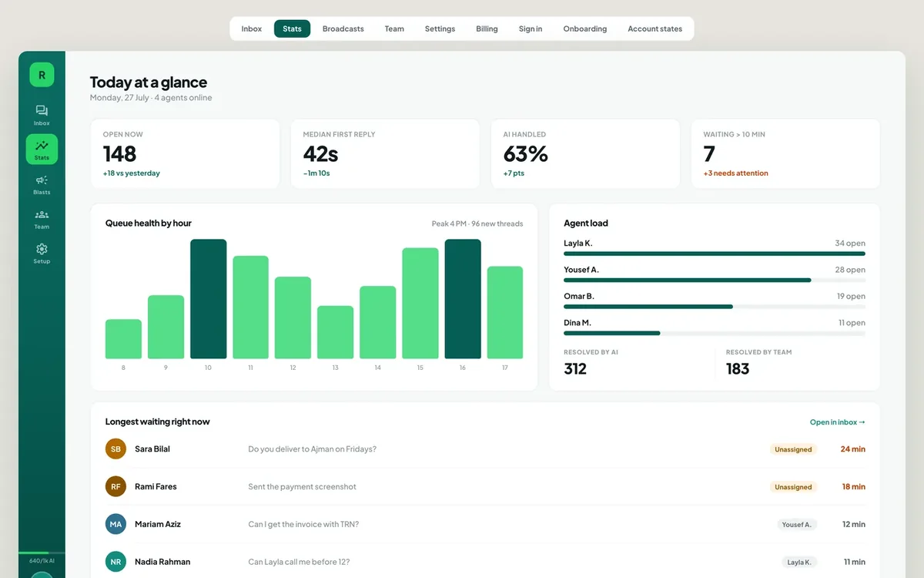Click the AI Handled 63% card
This screenshot has width=924, height=578.
585,153
